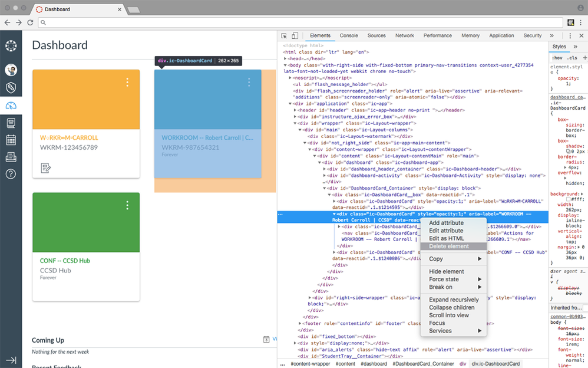
Task: Open the DevTools vertical three-dot customize menu
Action: pos(570,35)
